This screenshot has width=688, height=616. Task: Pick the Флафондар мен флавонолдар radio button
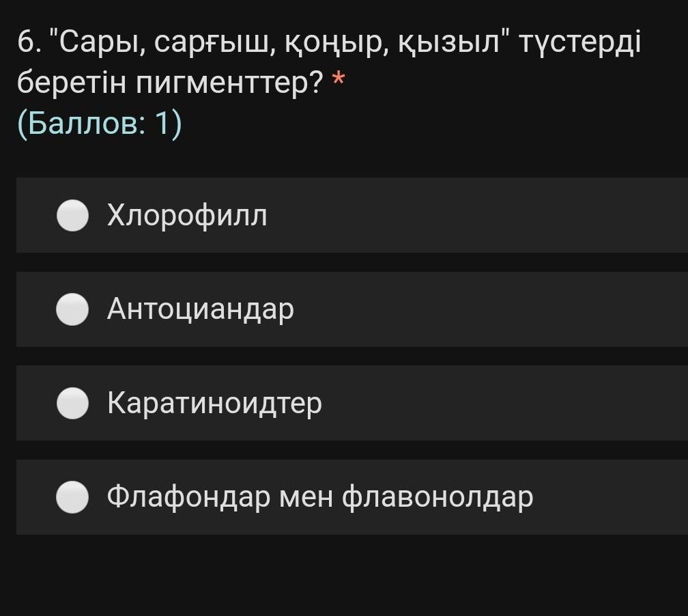(72, 497)
